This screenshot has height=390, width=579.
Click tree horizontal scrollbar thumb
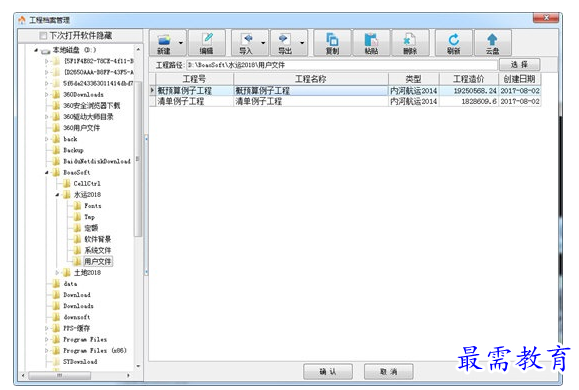[x=59, y=376]
